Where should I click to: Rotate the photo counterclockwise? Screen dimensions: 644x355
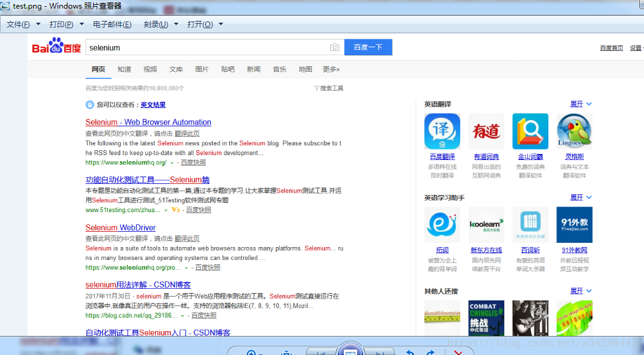click(x=409, y=353)
